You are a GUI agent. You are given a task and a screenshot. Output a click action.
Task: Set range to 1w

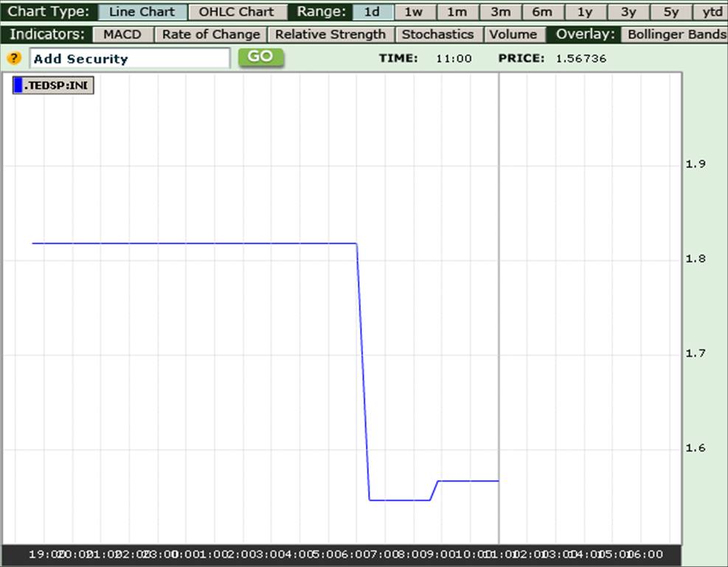pos(414,12)
